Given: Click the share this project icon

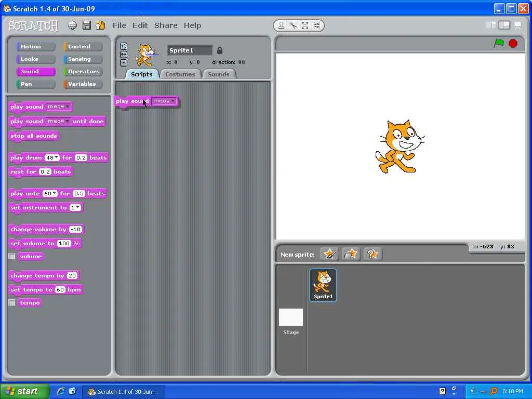Looking at the screenshot, I should (x=100, y=25).
